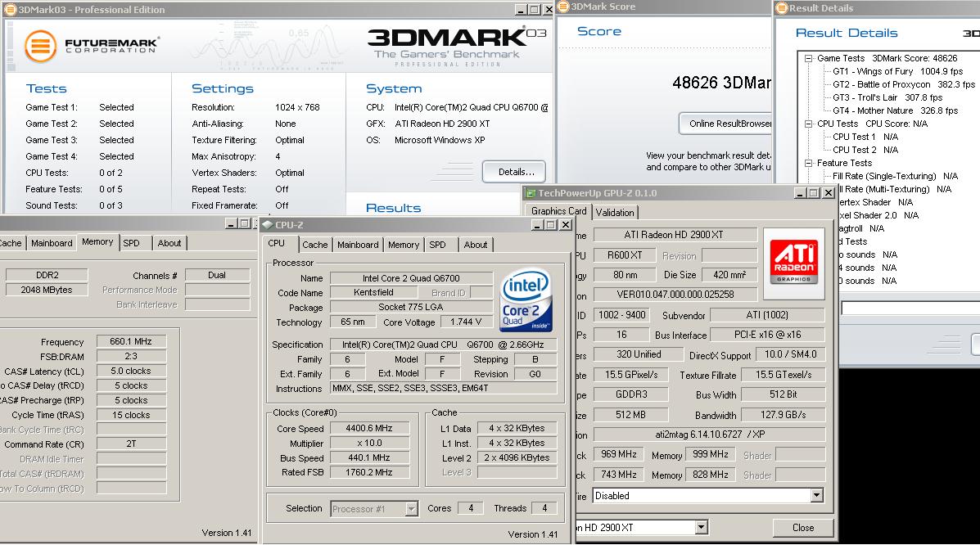Click the memory Frequency value '660.1 MHz'

pos(131,341)
